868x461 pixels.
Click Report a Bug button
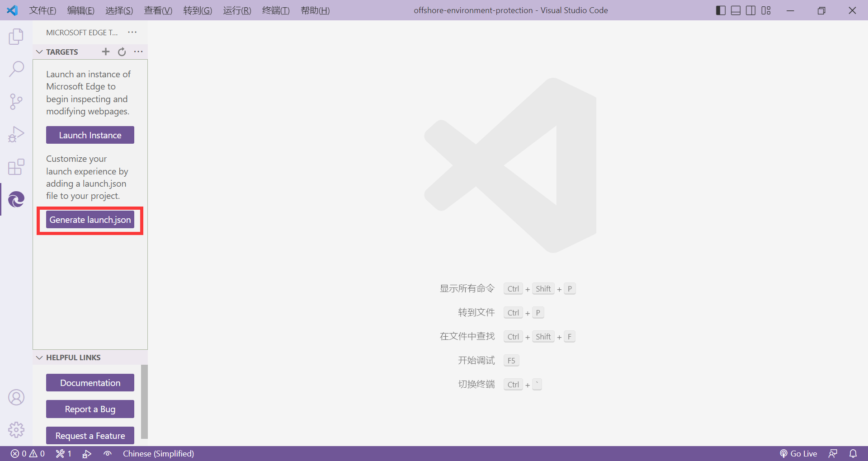pos(90,409)
